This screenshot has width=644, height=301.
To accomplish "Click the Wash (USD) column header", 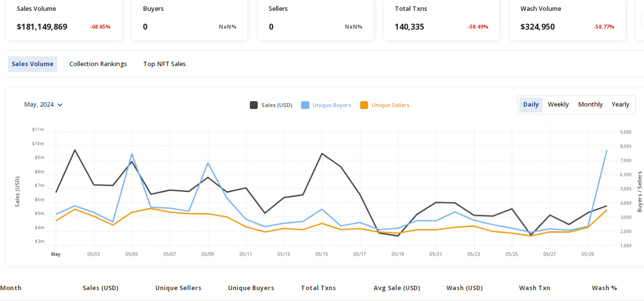I will tap(465, 288).
